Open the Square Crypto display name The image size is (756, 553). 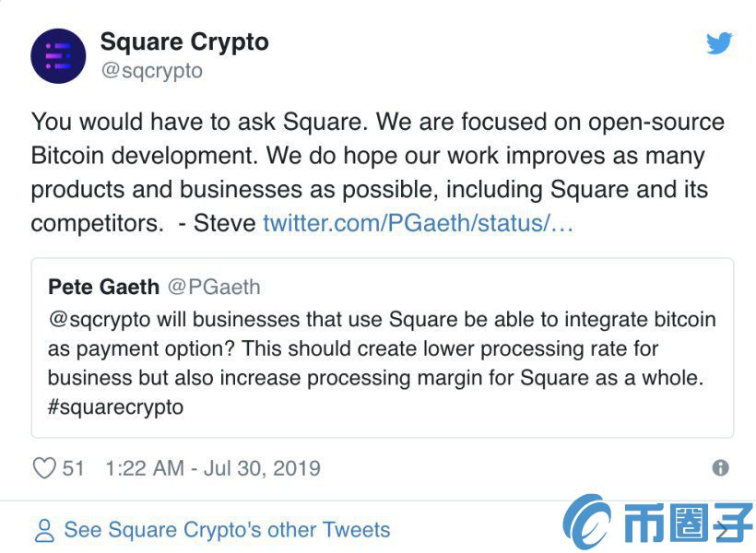pyautogui.click(x=184, y=42)
